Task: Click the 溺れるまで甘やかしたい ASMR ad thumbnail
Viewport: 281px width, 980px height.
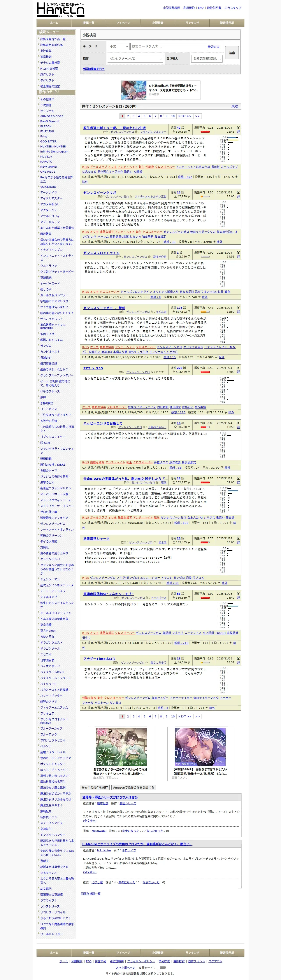Action: pos(200,747)
